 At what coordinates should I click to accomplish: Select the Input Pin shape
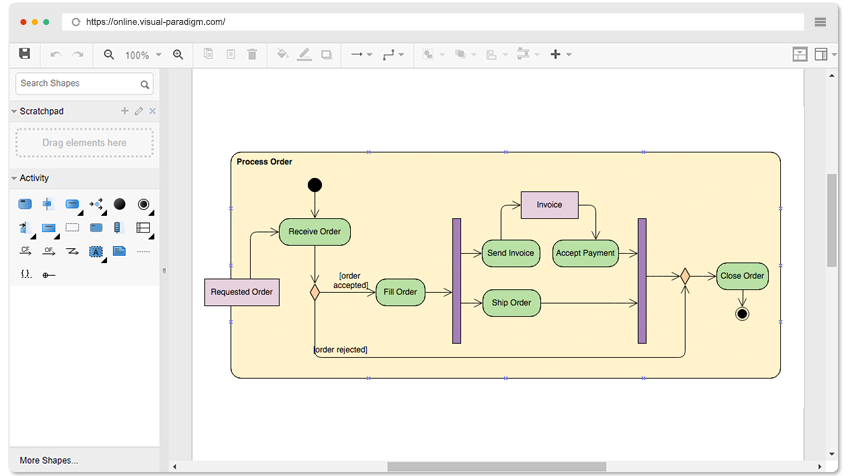coord(24,228)
